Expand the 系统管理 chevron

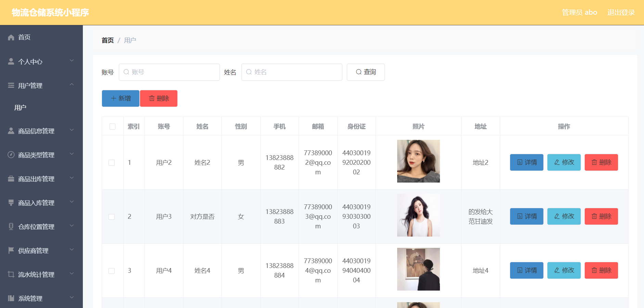(x=72, y=297)
